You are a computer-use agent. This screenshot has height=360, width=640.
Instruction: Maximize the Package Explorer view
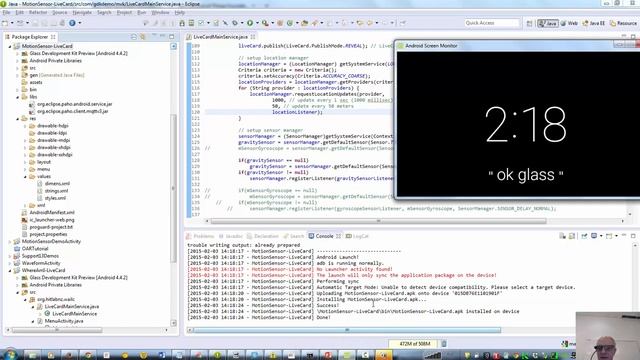172,37
